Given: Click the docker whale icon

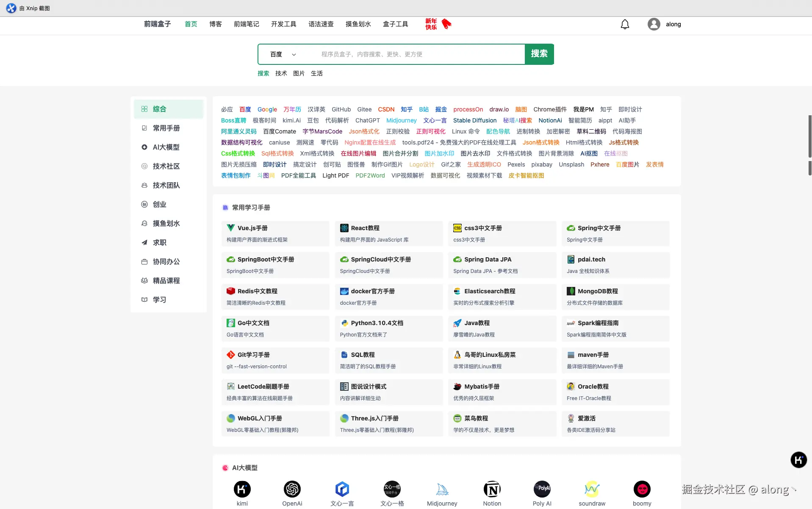Looking at the screenshot, I should (x=344, y=291).
